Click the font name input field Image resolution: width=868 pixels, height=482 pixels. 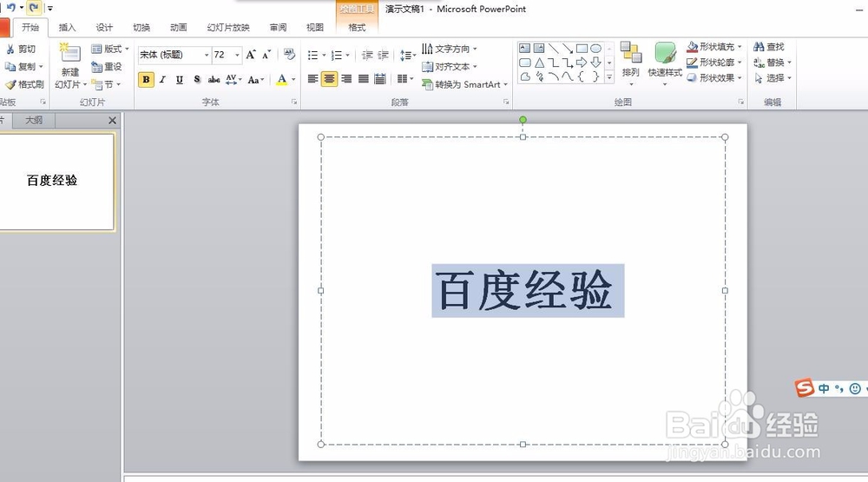click(170, 55)
